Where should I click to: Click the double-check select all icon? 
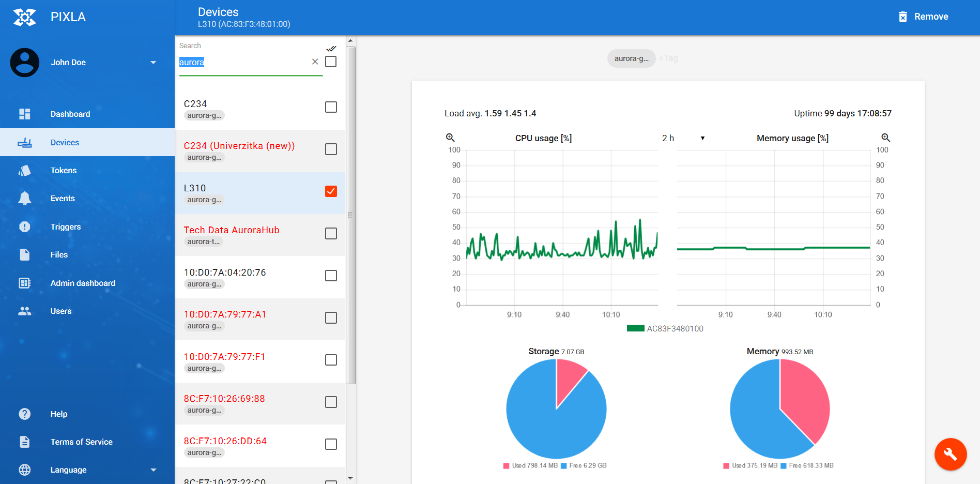tap(331, 49)
